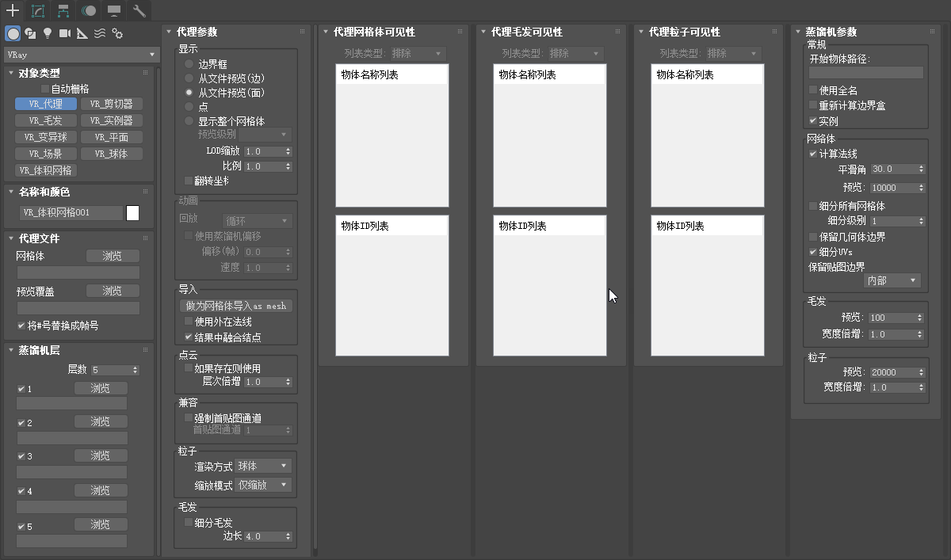Click the VR_球体 button
The height and width of the screenshot is (560, 951).
click(x=112, y=154)
